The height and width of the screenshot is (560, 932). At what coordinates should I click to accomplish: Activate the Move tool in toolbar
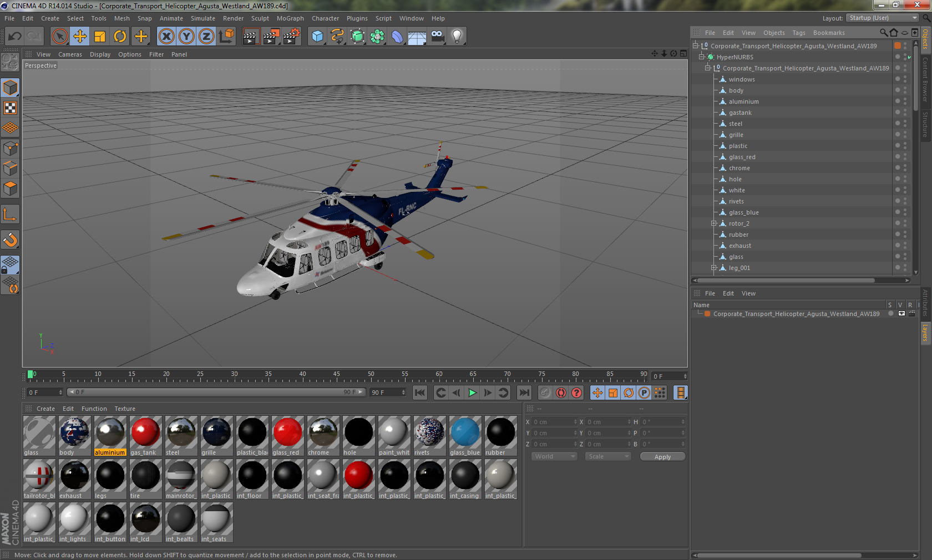(x=80, y=37)
